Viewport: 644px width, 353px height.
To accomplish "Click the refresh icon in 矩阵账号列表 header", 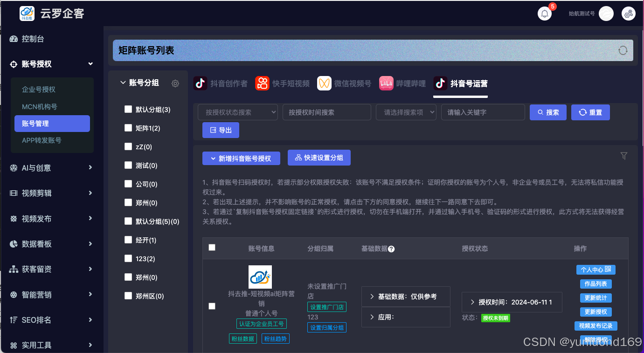I will (x=623, y=50).
